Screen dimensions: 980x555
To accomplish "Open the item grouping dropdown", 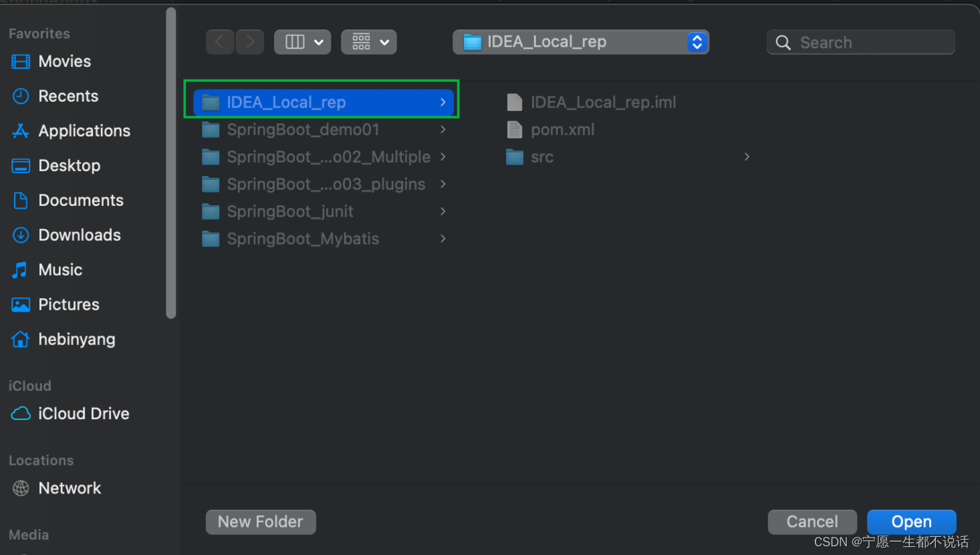I will tap(369, 42).
